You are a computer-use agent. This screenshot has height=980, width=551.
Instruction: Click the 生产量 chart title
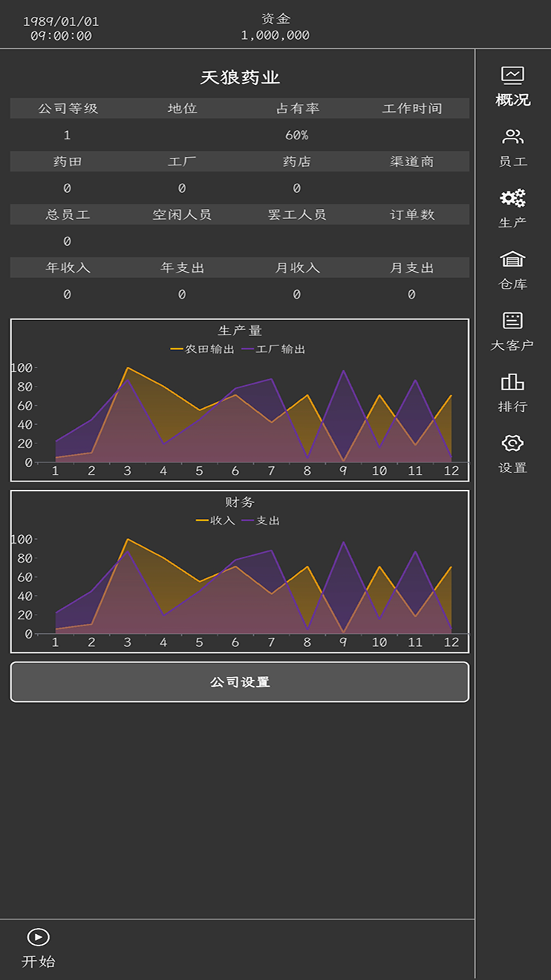(x=240, y=331)
